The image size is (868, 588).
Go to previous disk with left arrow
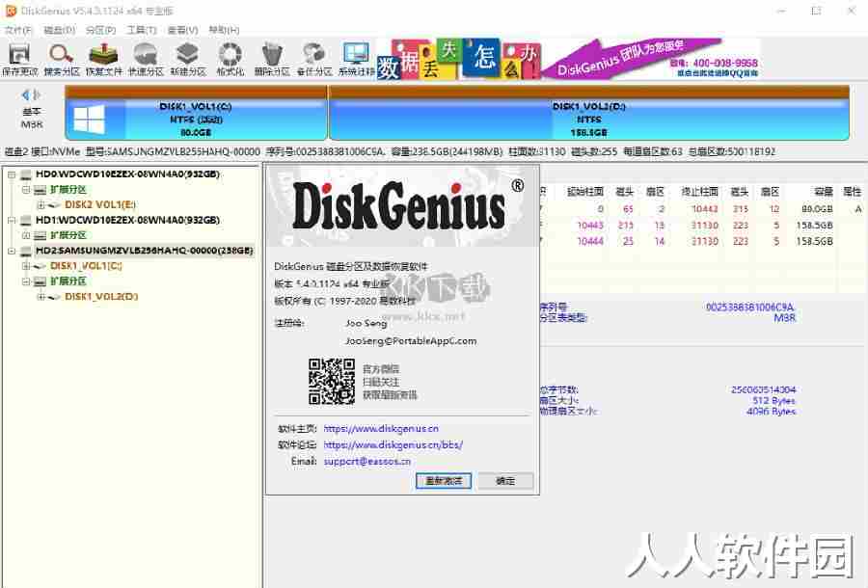click(25, 94)
